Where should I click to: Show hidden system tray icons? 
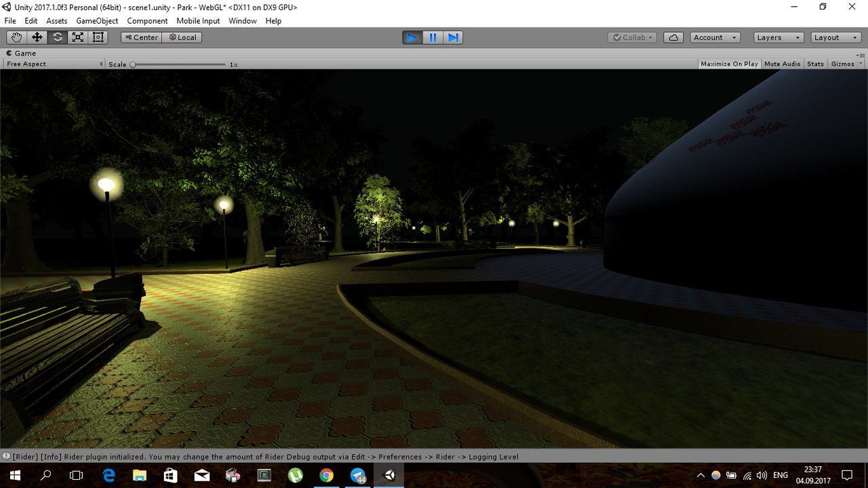(701, 475)
